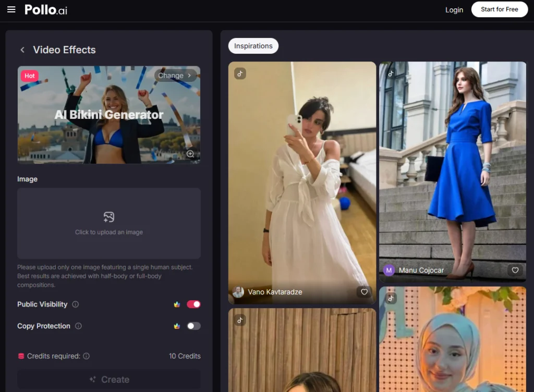
Task: Click the Login link
Action: pyautogui.click(x=454, y=10)
